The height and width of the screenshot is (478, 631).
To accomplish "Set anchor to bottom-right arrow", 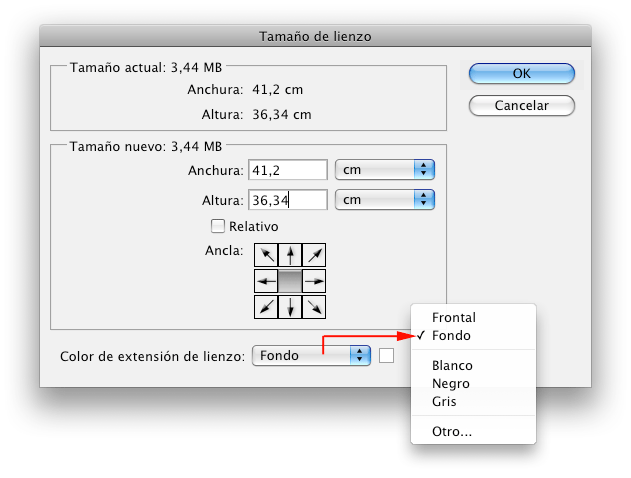I will pos(314,307).
